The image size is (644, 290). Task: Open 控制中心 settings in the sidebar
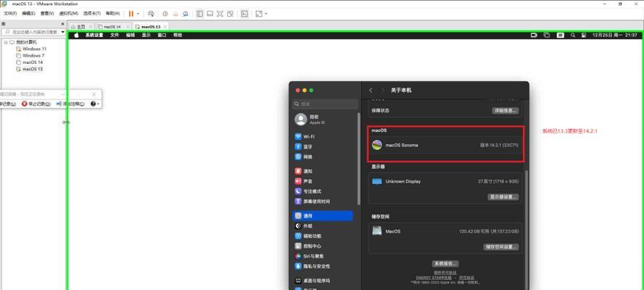coord(323,246)
